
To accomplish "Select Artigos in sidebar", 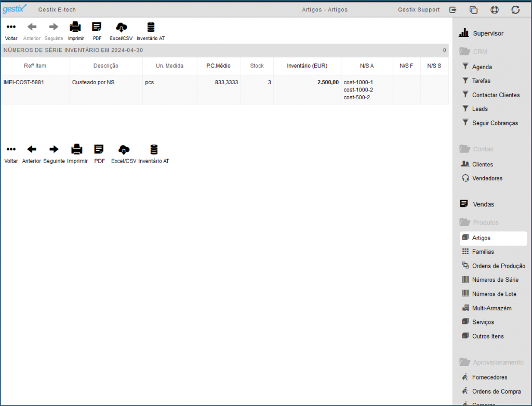I will [x=493, y=238].
